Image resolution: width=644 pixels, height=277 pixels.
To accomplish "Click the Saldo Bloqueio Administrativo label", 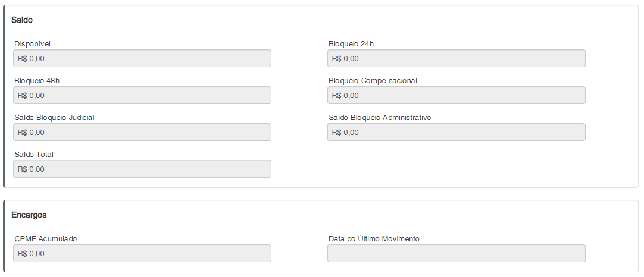I will click(380, 118).
